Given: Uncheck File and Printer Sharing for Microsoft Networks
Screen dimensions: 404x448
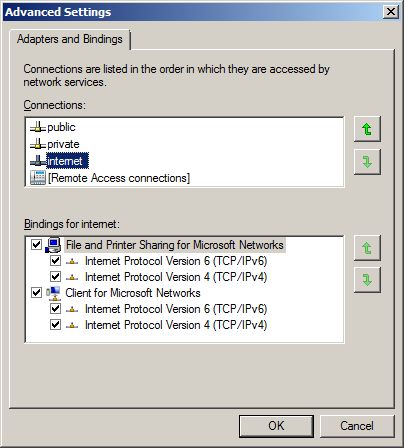Looking at the screenshot, I should pos(36,245).
